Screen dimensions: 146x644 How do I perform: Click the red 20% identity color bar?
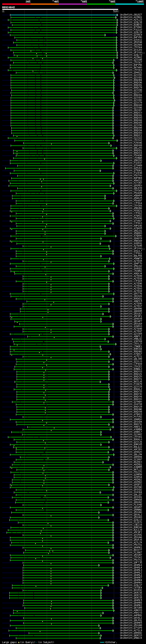click(x=16, y=4)
